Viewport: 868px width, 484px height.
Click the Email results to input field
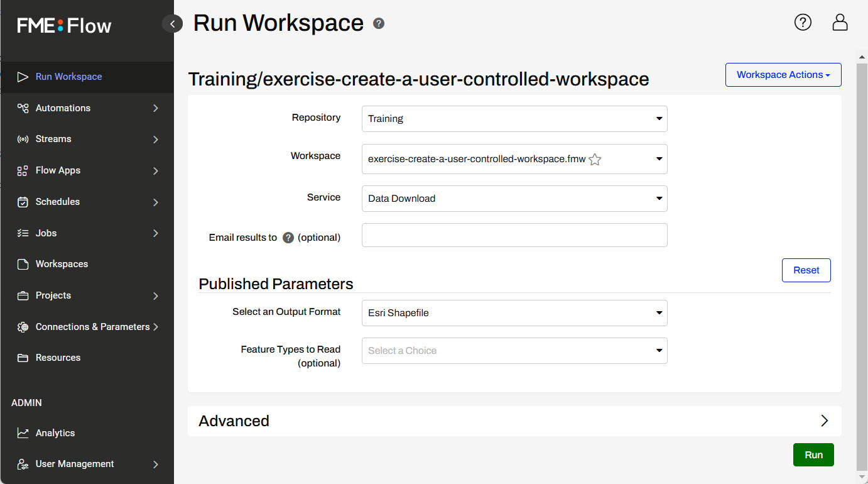(514, 235)
